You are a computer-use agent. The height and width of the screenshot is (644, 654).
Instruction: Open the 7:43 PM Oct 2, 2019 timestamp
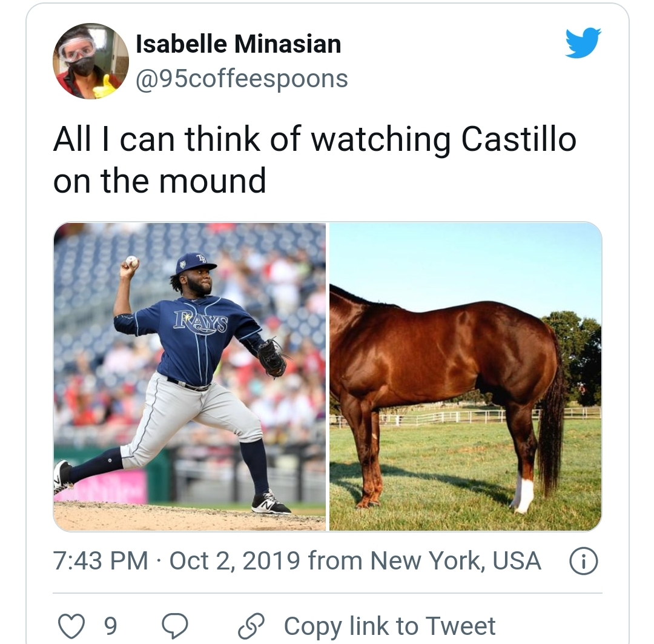(176, 560)
